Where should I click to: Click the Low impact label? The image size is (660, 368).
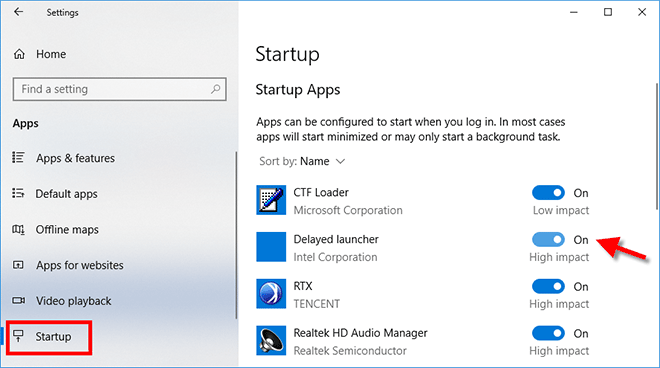pyautogui.click(x=561, y=210)
